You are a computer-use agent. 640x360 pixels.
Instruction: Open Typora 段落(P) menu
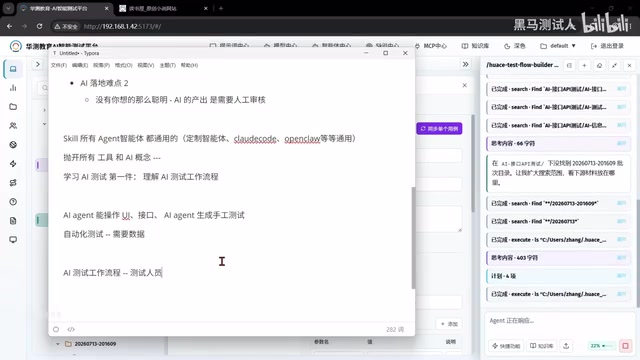tap(101, 65)
